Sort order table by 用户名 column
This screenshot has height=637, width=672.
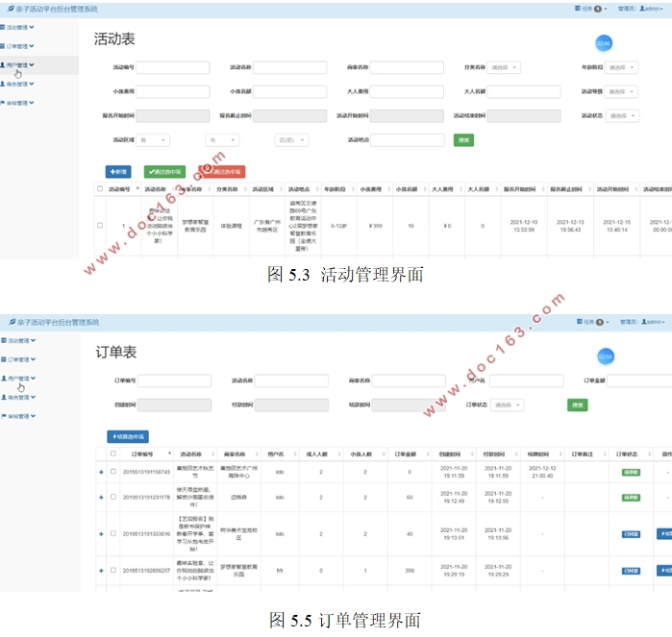(280, 454)
